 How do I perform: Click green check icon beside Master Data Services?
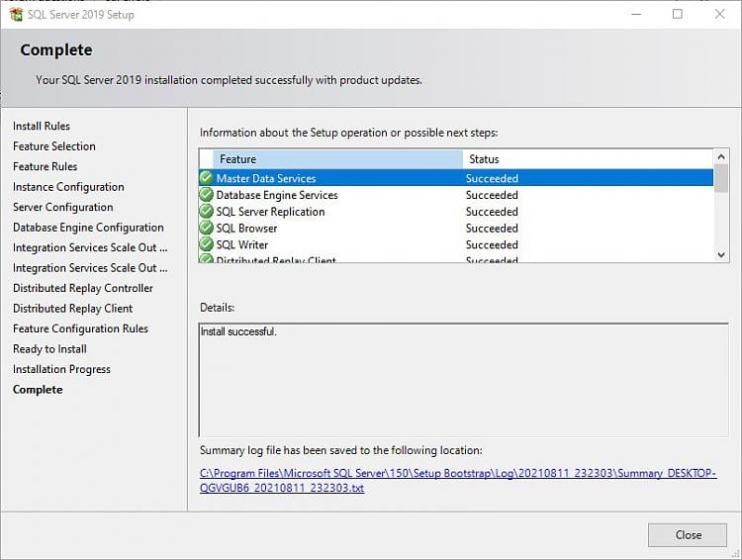pyautogui.click(x=207, y=178)
